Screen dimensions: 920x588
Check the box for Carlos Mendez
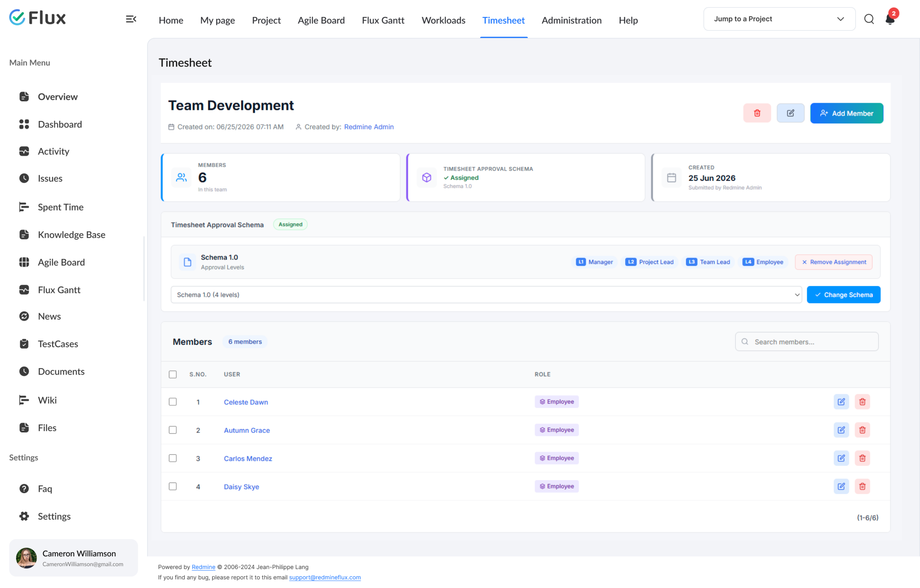(x=173, y=458)
